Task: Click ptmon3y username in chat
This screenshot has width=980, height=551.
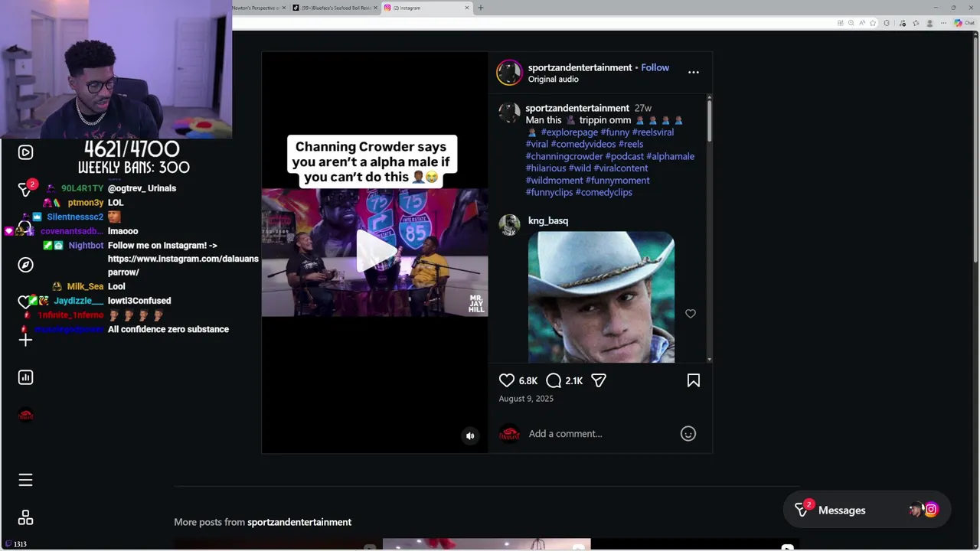Action: click(x=86, y=203)
